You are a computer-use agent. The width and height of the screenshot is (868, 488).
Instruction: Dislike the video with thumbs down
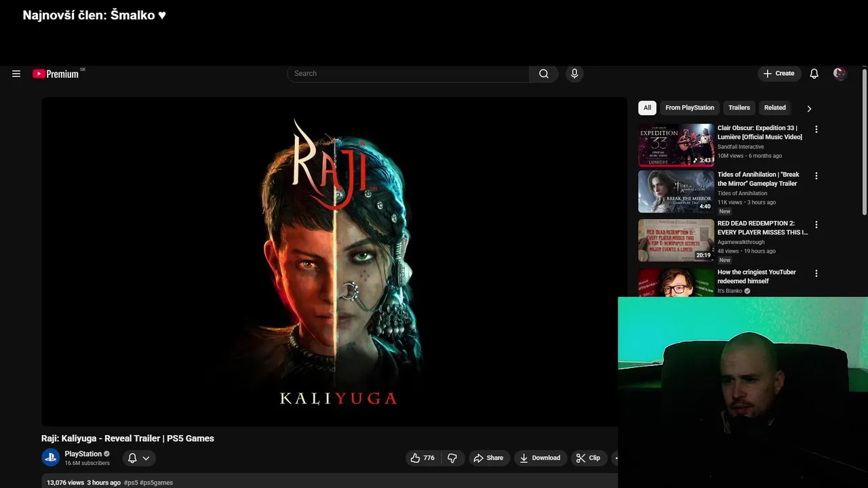tap(452, 458)
